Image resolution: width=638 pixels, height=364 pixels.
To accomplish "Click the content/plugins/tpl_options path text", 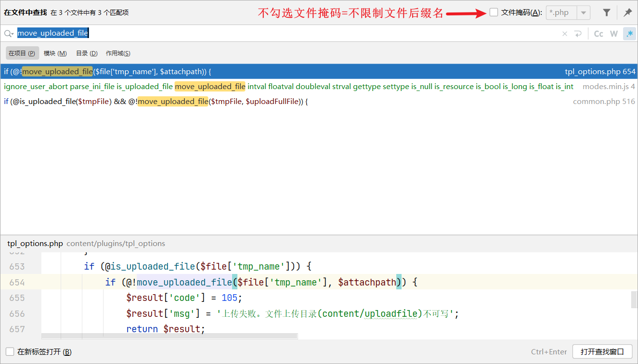I will tap(116, 244).
